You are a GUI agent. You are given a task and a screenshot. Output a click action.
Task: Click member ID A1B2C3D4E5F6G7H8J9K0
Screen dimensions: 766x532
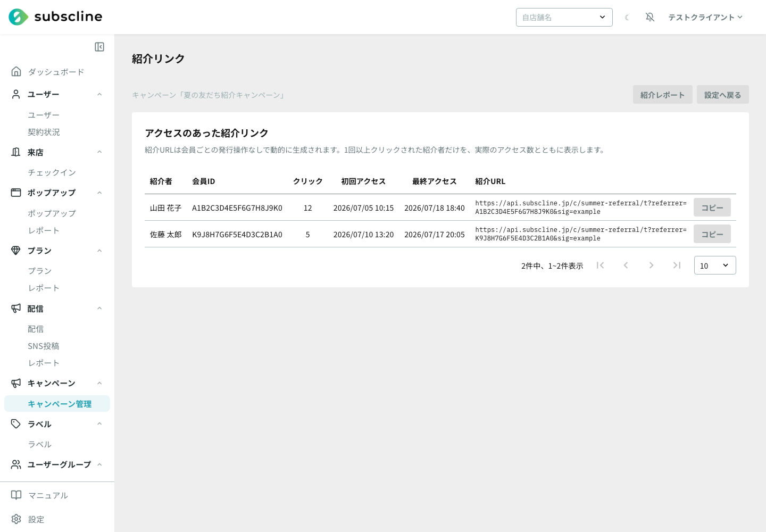pos(237,208)
